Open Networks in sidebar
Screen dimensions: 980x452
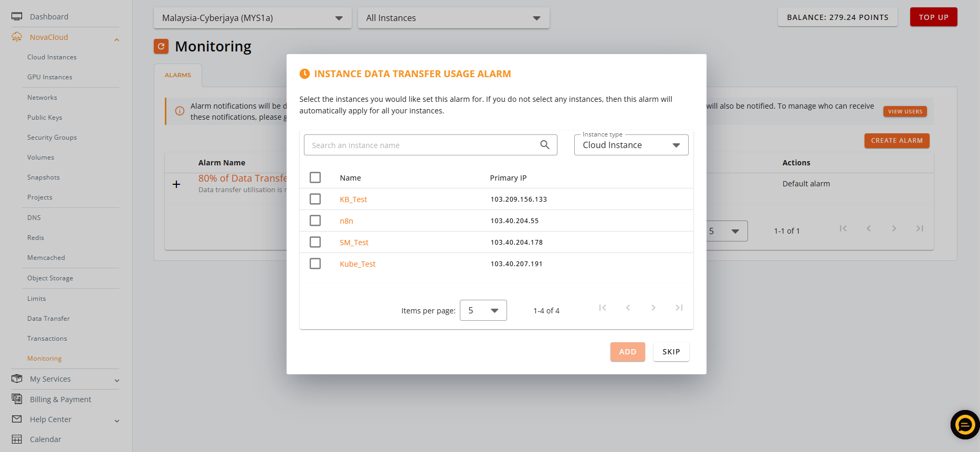pos(42,98)
